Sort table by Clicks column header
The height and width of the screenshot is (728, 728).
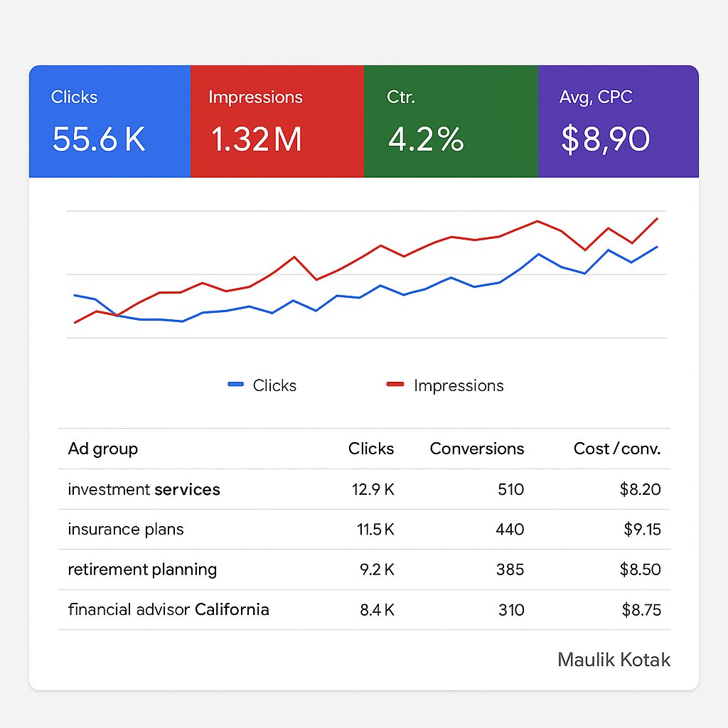point(371,449)
